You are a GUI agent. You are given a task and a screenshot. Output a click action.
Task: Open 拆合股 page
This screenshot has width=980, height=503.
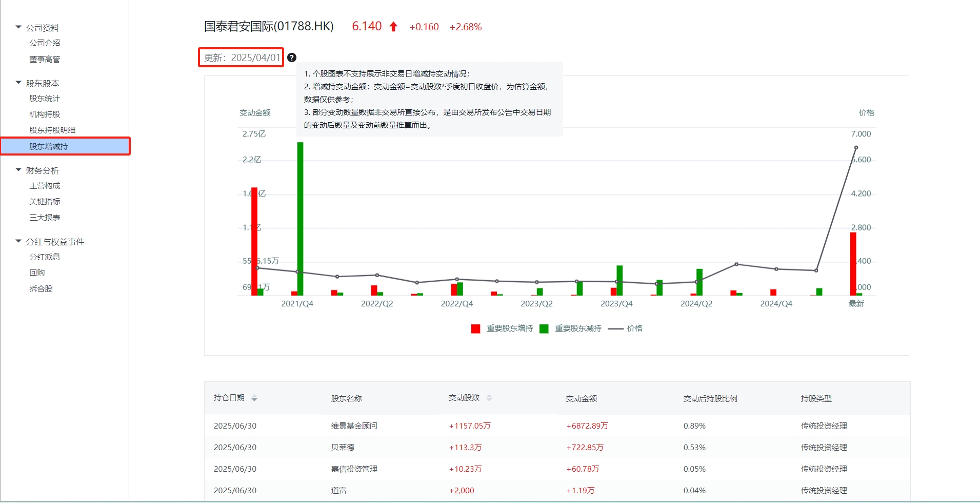point(41,289)
